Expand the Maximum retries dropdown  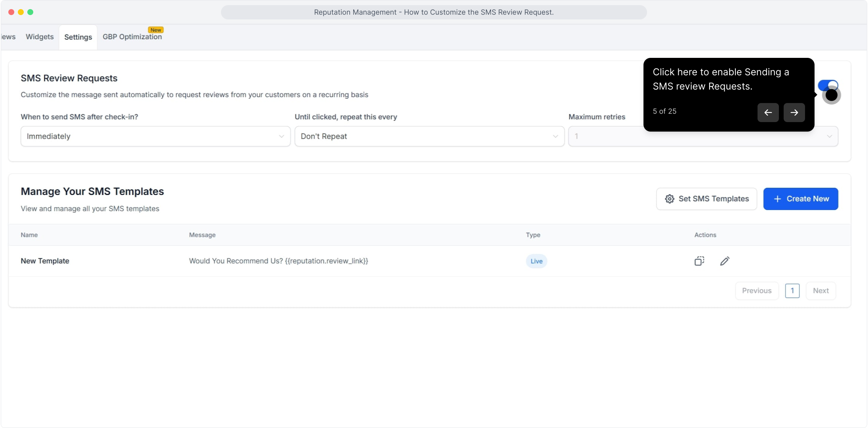point(703,136)
